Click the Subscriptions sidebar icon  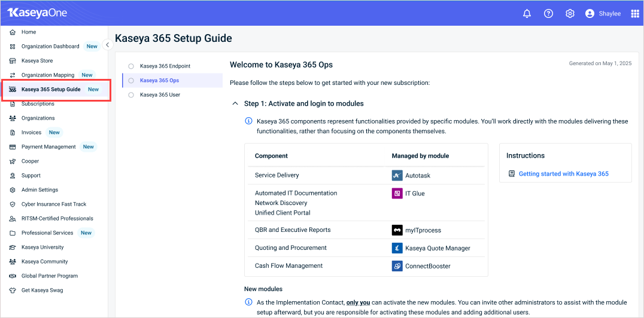pyautogui.click(x=13, y=104)
